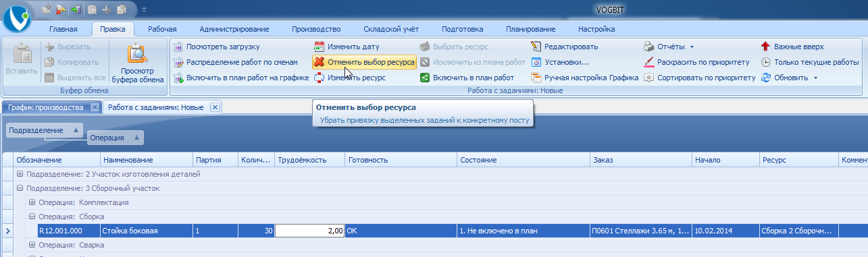This screenshot has height=257, width=868.
Task: Toggle Важные вверх red arrow option
Action: (x=792, y=47)
